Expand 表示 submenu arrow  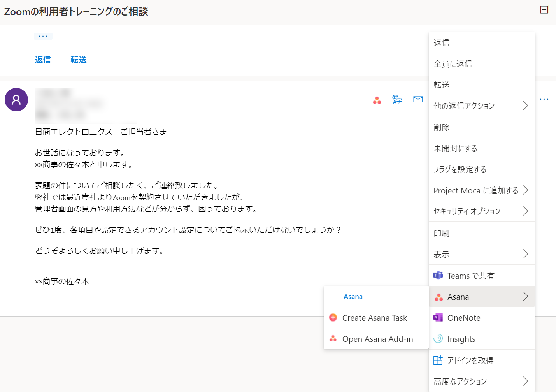(x=526, y=254)
